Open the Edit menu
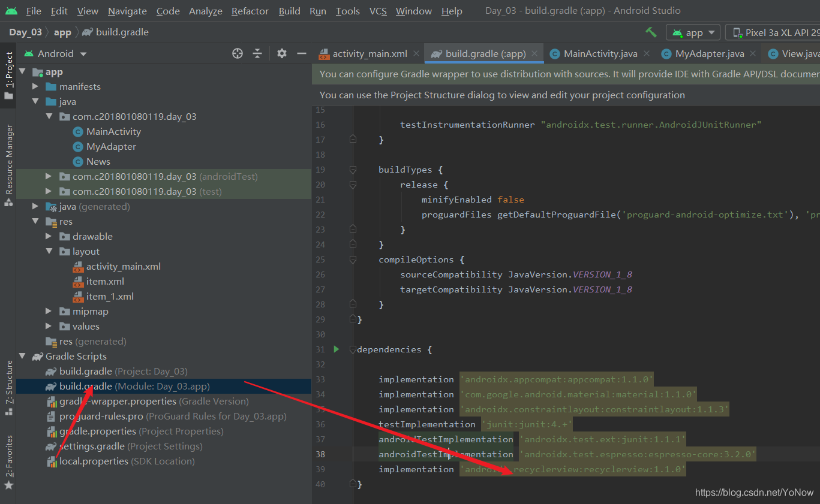Screen dimensions: 820x504 pyautogui.click(x=59, y=11)
